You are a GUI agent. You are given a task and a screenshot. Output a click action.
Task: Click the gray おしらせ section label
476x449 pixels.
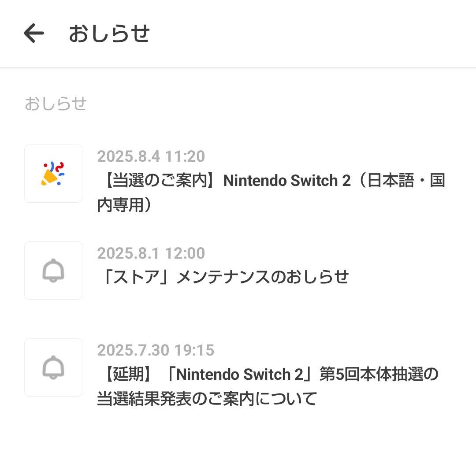56,104
